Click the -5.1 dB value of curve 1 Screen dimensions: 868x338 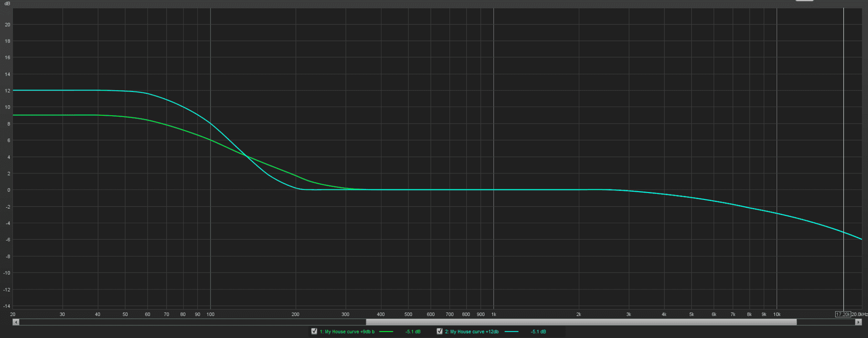(x=413, y=332)
